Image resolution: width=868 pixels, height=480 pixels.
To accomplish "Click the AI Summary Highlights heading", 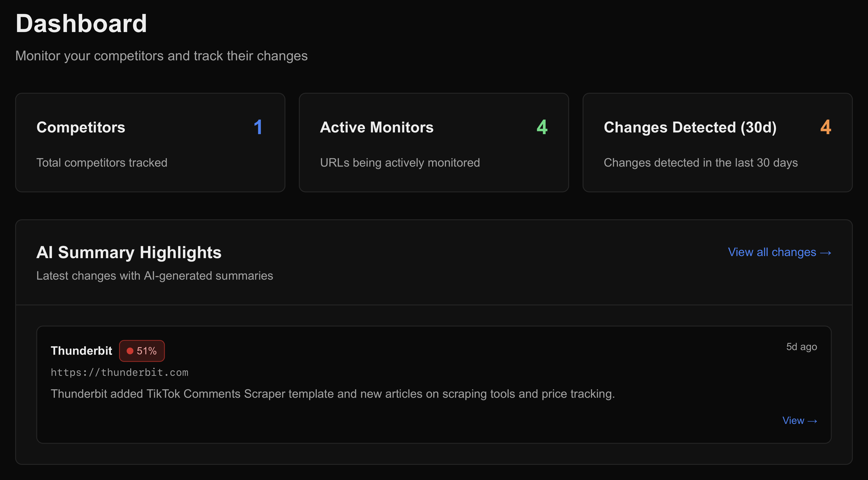I will (129, 252).
